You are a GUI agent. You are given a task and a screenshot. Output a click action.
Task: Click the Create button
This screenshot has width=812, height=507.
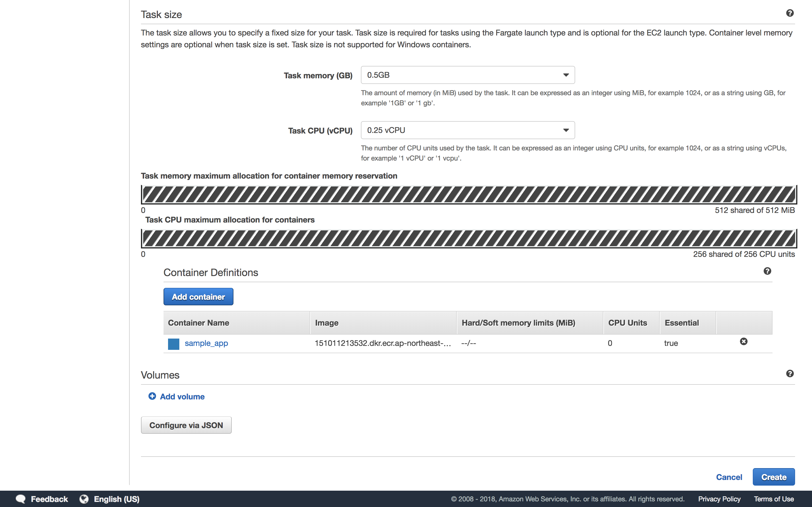pyautogui.click(x=774, y=477)
